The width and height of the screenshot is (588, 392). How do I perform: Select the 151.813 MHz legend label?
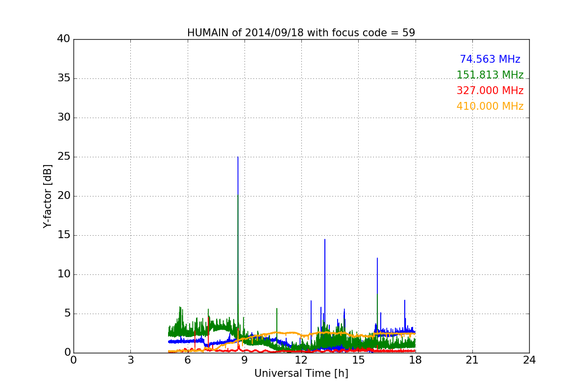490,75
